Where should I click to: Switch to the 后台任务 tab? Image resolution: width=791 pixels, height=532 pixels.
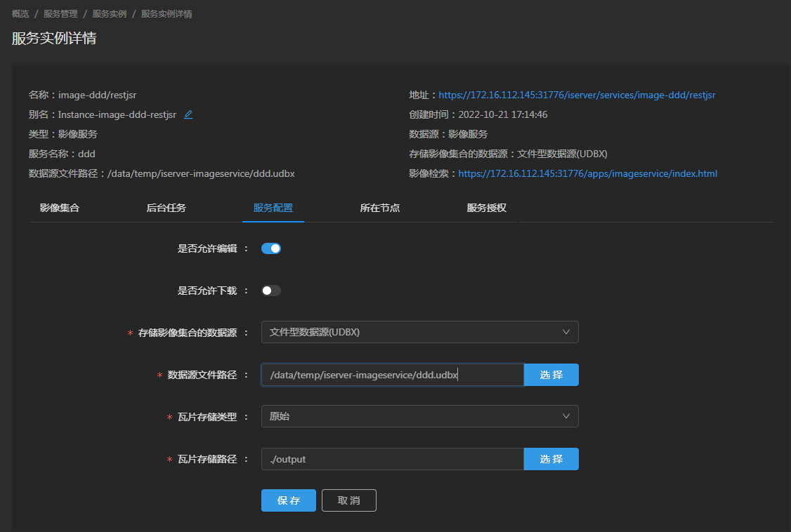166,208
